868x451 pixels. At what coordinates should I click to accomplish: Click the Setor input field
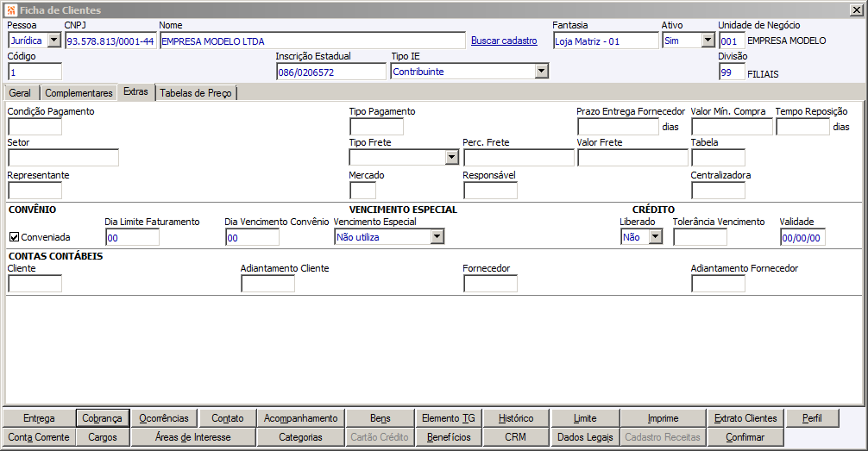pyautogui.click(x=64, y=158)
